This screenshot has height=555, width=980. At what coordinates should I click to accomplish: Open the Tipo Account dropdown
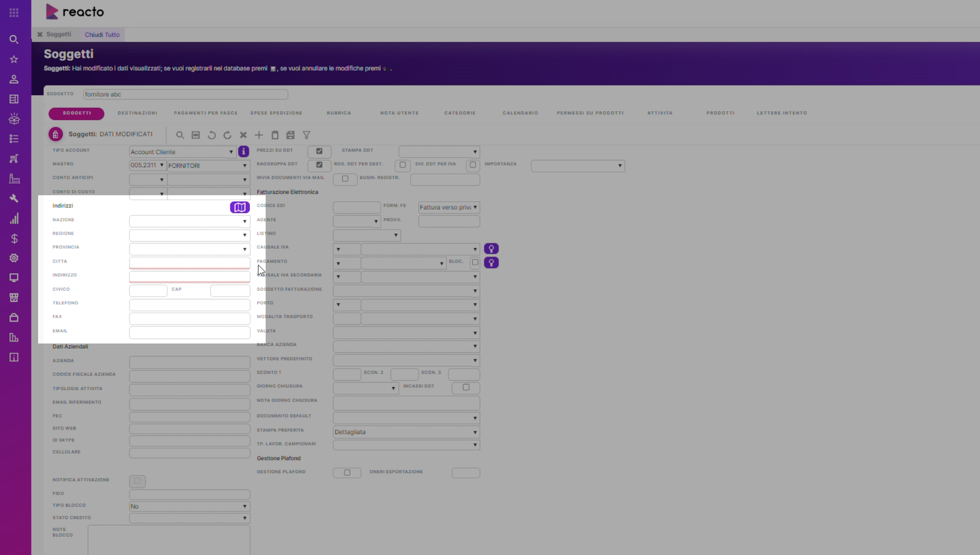[x=182, y=152]
